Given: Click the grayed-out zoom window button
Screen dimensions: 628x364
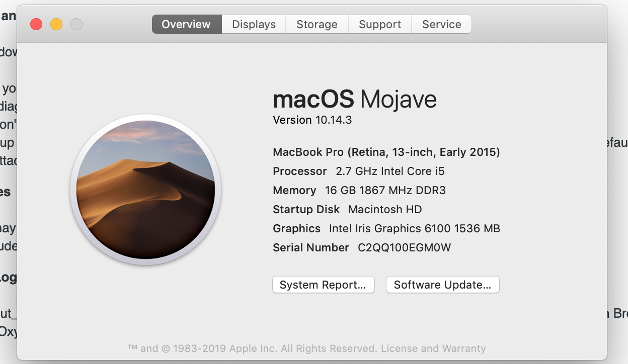Looking at the screenshot, I should (76, 24).
